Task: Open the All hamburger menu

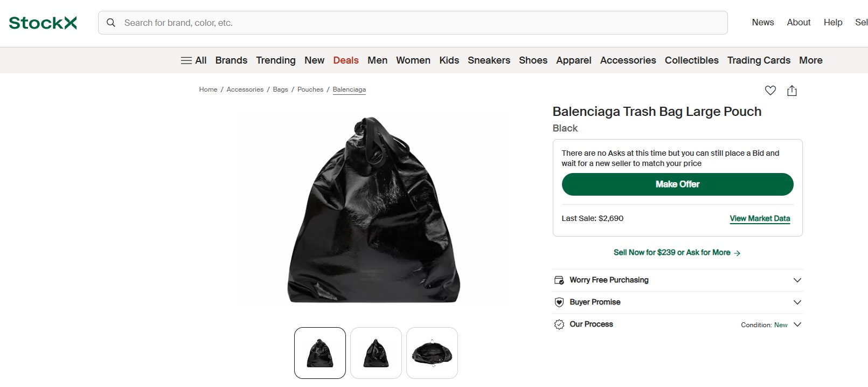Action: 193,60
